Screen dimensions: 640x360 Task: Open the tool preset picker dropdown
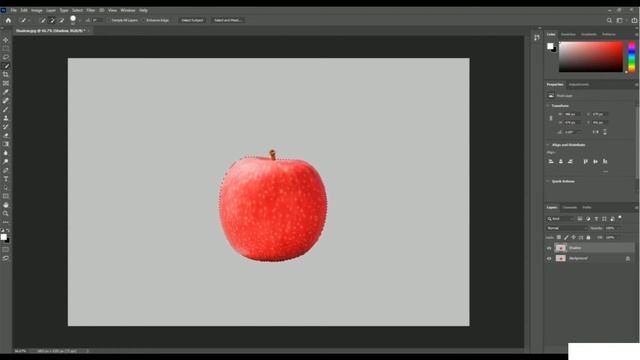pyautogui.click(x=29, y=20)
